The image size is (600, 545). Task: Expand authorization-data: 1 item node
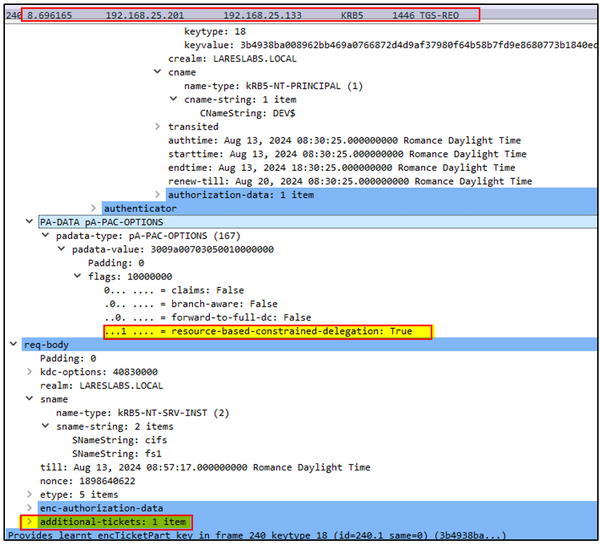[157, 194]
